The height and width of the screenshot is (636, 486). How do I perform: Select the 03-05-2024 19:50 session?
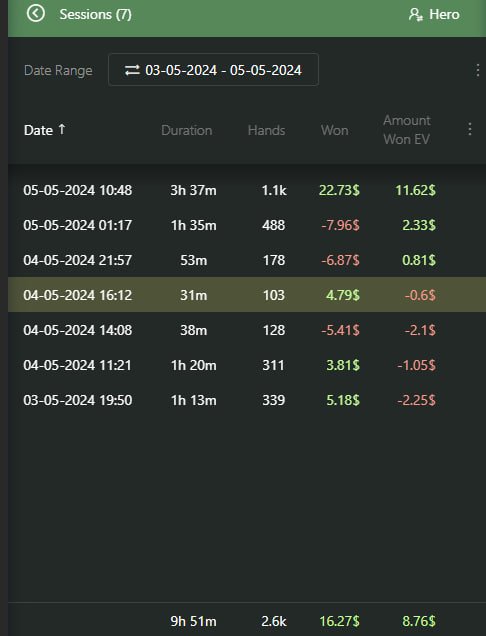247,400
